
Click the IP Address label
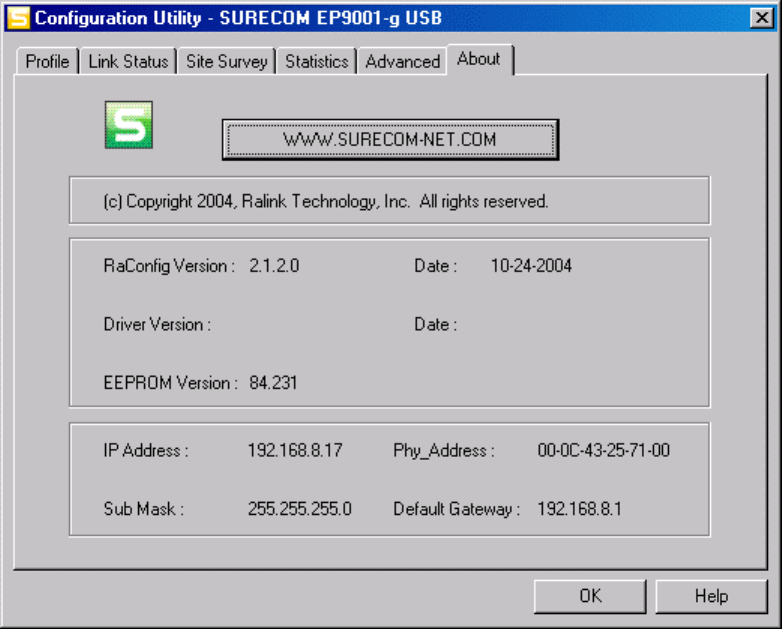146,450
